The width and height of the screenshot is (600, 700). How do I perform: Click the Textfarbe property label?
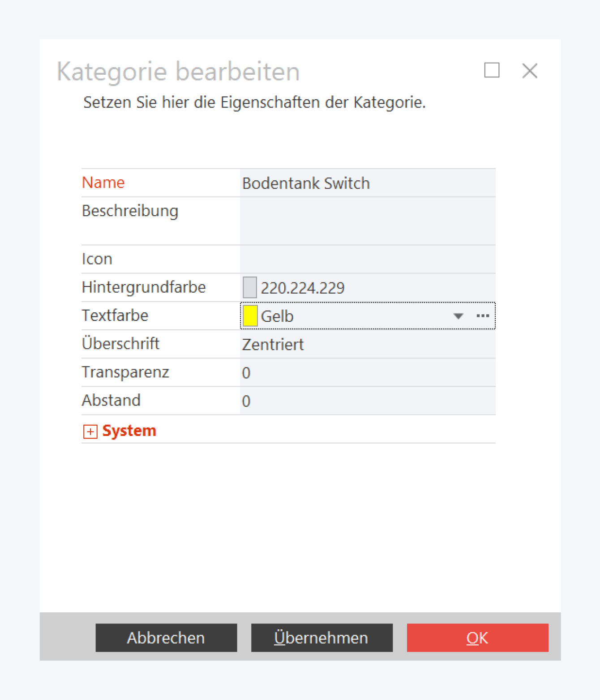click(x=115, y=316)
